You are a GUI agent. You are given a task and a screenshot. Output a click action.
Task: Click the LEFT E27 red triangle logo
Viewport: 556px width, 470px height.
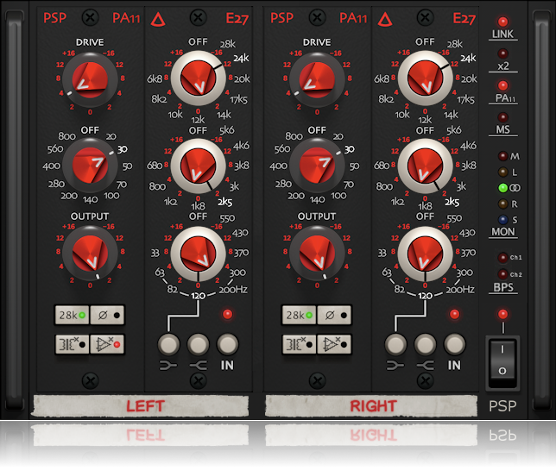pyautogui.click(x=158, y=19)
